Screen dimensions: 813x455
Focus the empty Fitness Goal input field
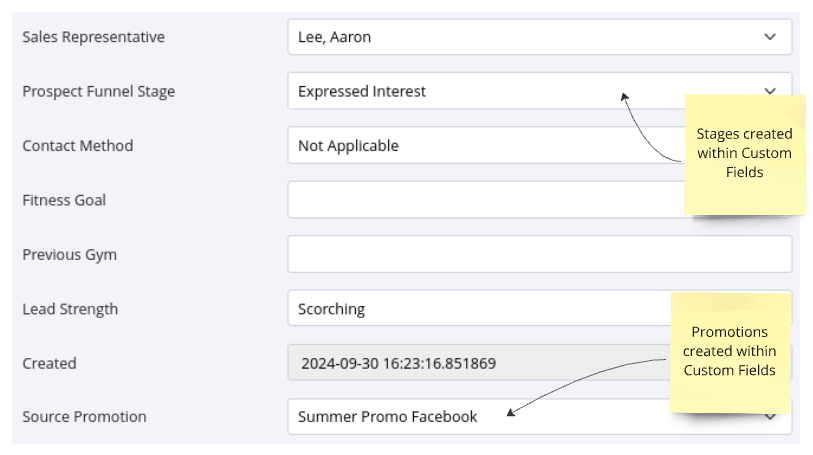pos(480,200)
